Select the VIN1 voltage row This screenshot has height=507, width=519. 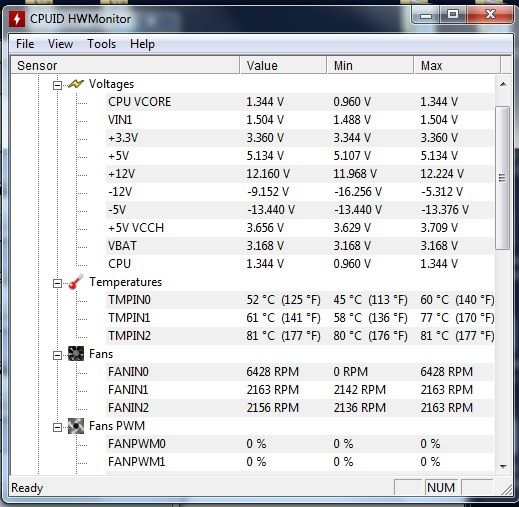click(x=300, y=120)
